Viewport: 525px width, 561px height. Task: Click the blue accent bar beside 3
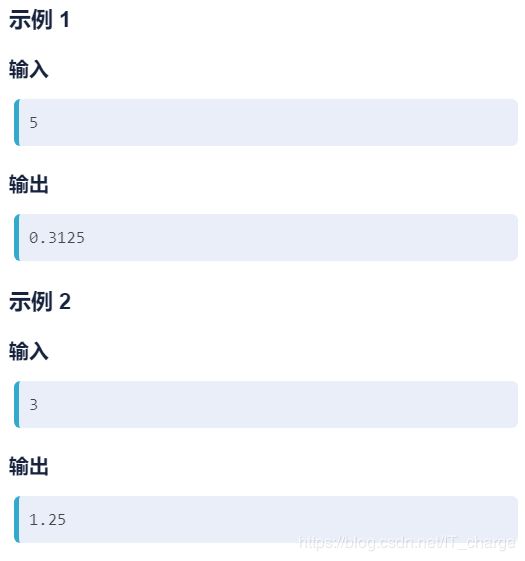point(16,404)
